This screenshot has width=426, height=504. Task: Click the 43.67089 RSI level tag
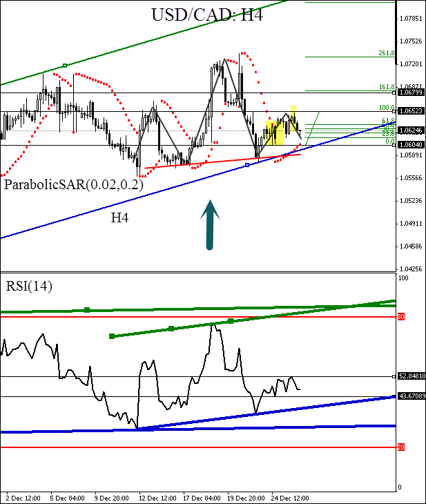click(412, 396)
